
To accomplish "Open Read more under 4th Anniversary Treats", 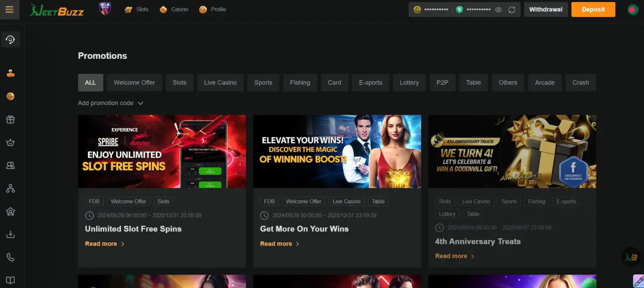I will point(455,256).
